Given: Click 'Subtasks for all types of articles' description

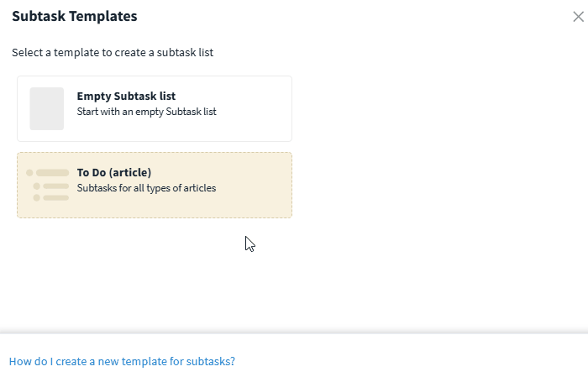Looking at the screenshot, I should click(x=146, y=188).
